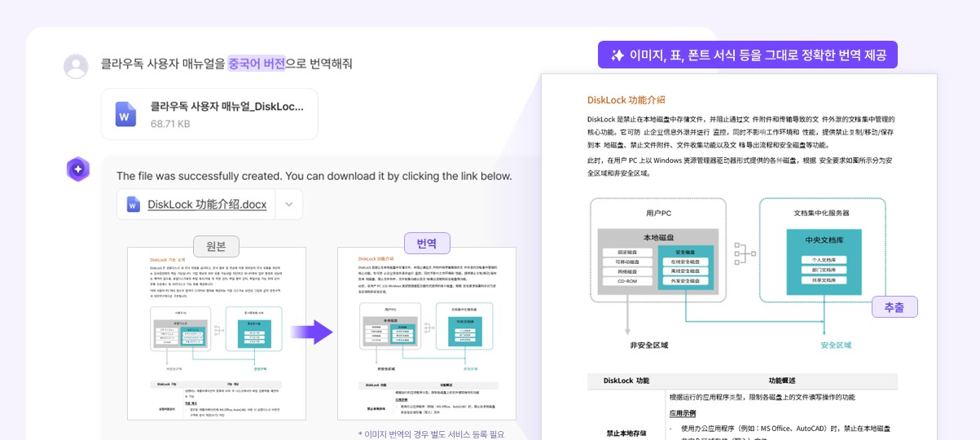The width and height of the screenshot is (980, 440).
Task: Click the 本地磁盘 header in diagram
Action: (x=659, y=237)
